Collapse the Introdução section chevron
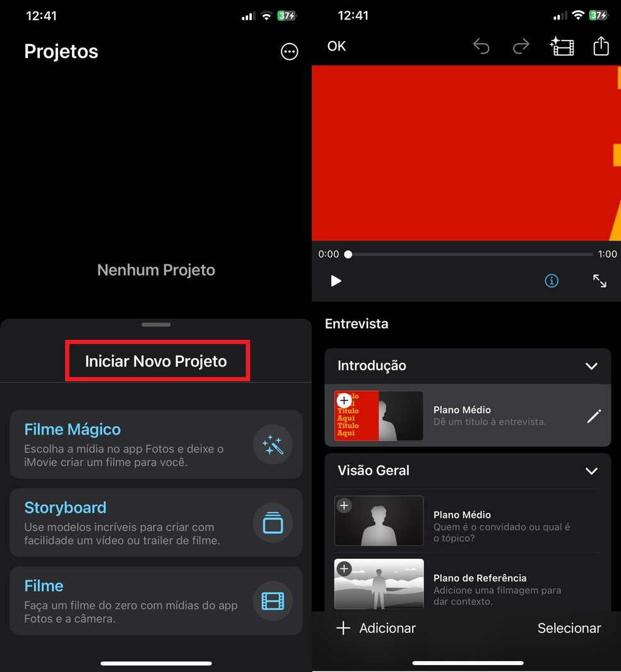This screenshot has width=621, height=672. click(591, 366)
